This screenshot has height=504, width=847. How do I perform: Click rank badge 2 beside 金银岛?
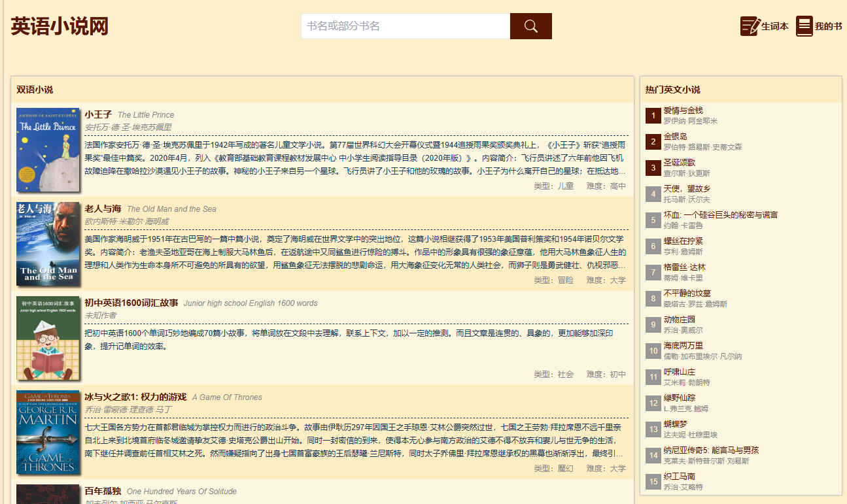tap(653, 142)
